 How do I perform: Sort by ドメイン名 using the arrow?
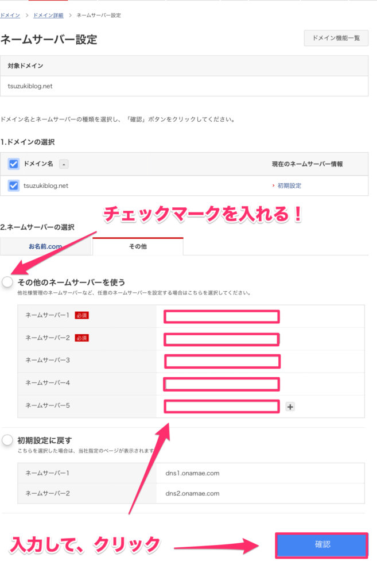click(64, 164)
